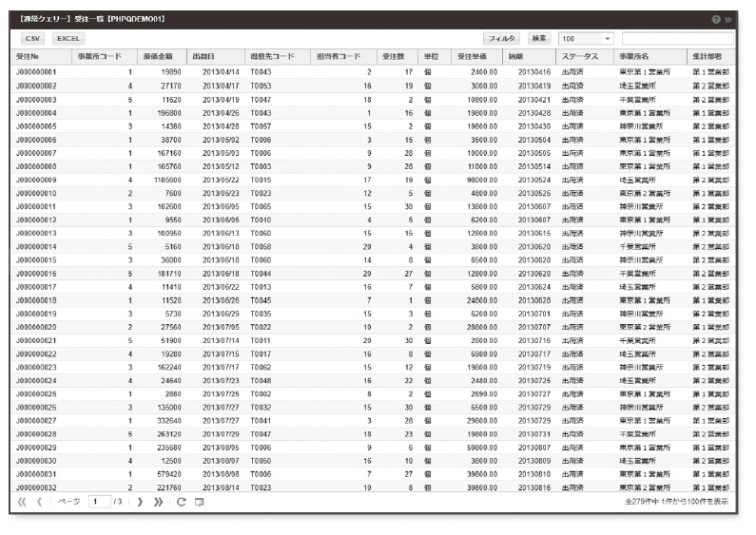This screenshot has height=535, width=756.
Task: Sort by 得意先コード column header
Action: click(278, 57)
